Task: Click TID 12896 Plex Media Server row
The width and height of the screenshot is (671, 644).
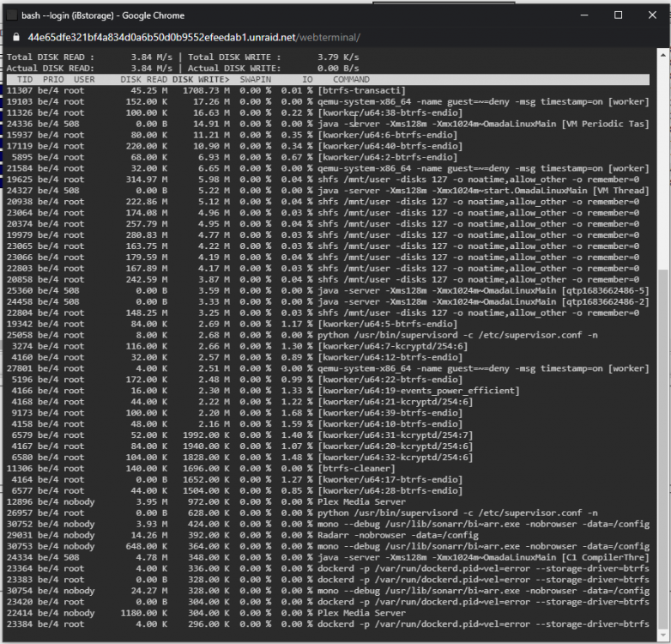Action: (206, 501)
